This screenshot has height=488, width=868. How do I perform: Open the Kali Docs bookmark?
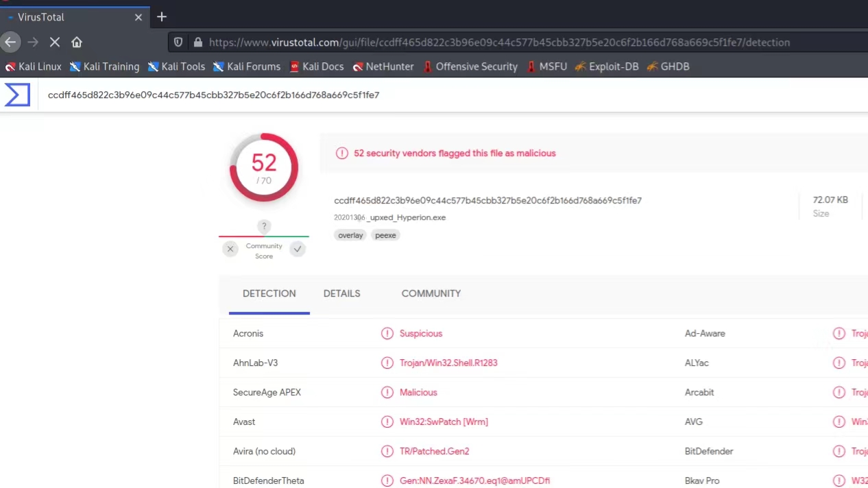tap(316, 66)
